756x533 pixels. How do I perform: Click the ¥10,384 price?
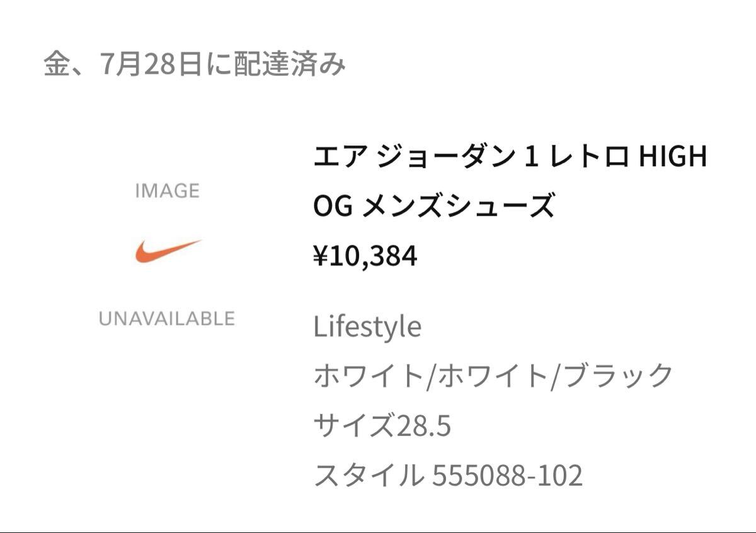[x=365, y=256]
